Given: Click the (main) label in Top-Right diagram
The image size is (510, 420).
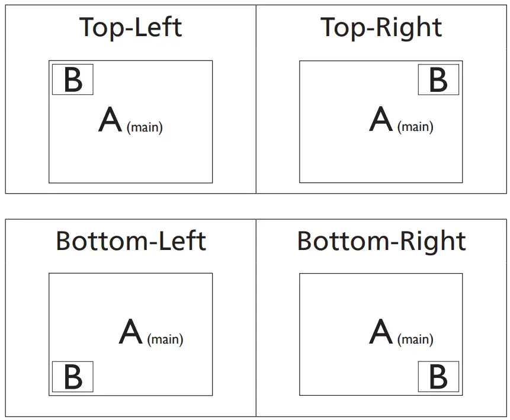Looking at the screenshot, I should (x=415, y=127).
